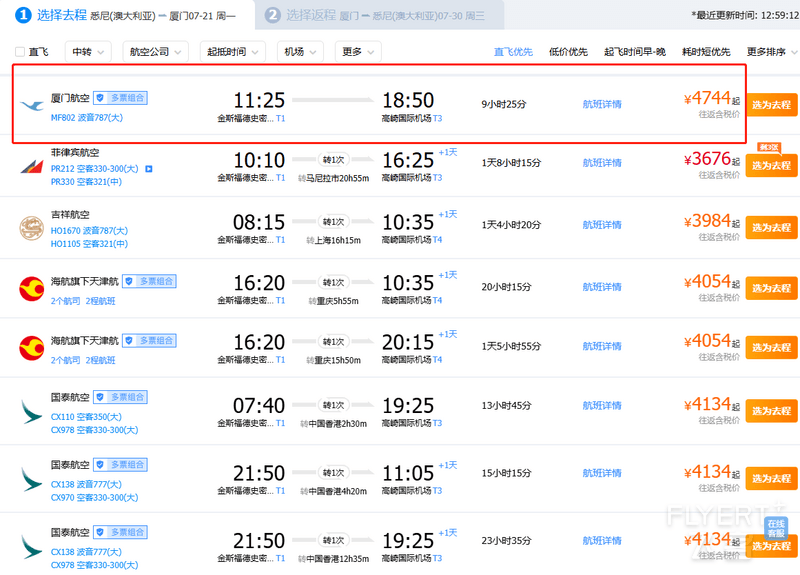Open 航班详情 for 15小时15分 flight

(x=602, y=473)
